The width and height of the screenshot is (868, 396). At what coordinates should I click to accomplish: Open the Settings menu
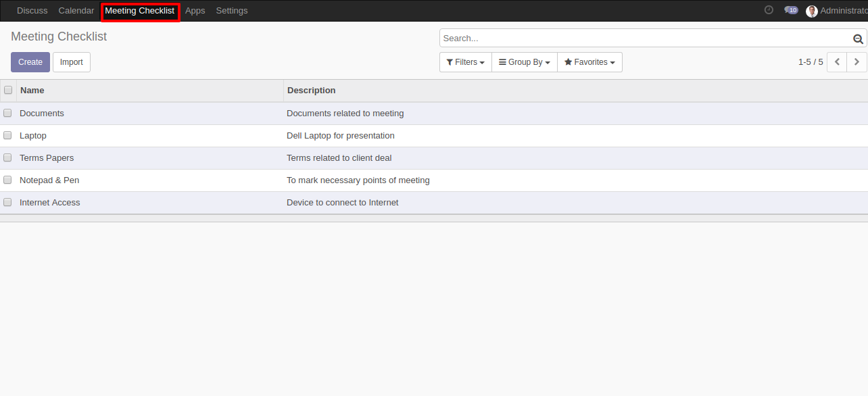(232, 11)
